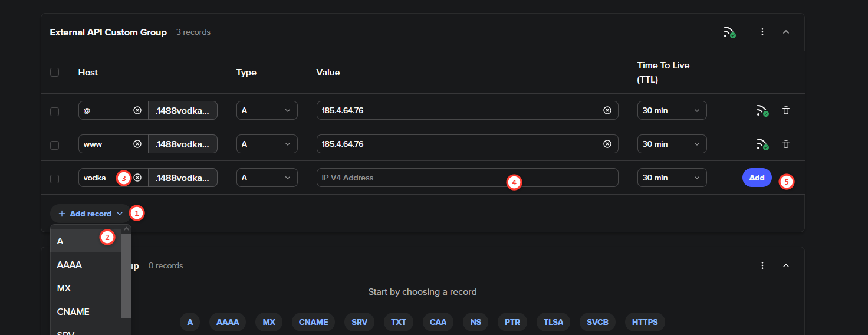Image resolution: width=868 pixels, height=335 pixels.
Task: Open the External API group three-dot menu
Action: click(x=762, y=32)
